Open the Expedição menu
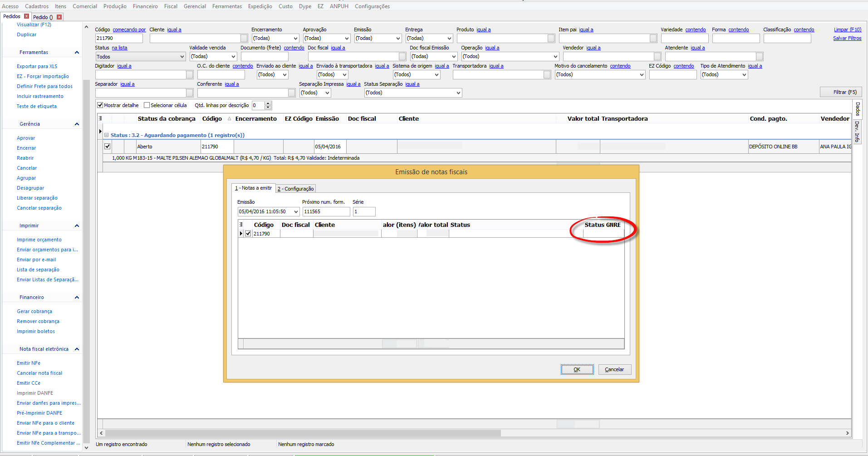The width and height of the screenshot is (868, 456). click(x=260, y=6)
